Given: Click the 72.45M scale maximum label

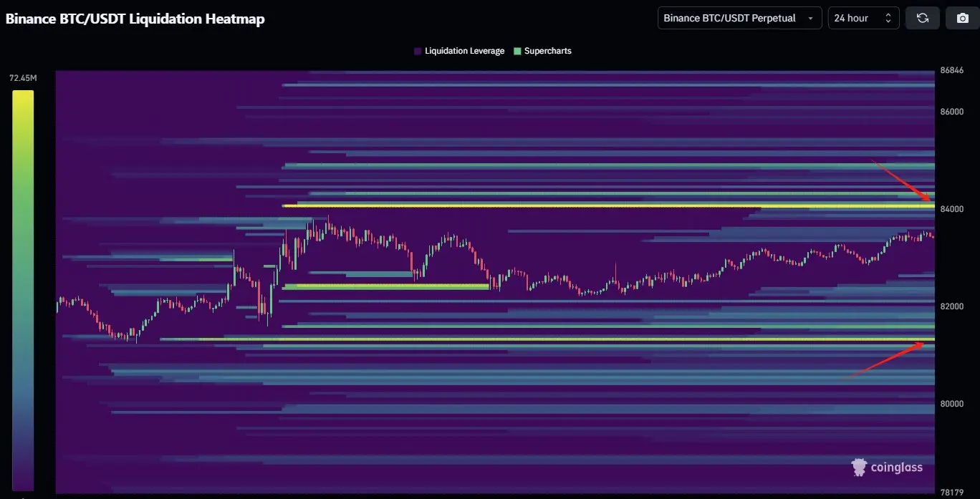Looking at the screenshot, I should pyautogui.click(x=23, y=78).
